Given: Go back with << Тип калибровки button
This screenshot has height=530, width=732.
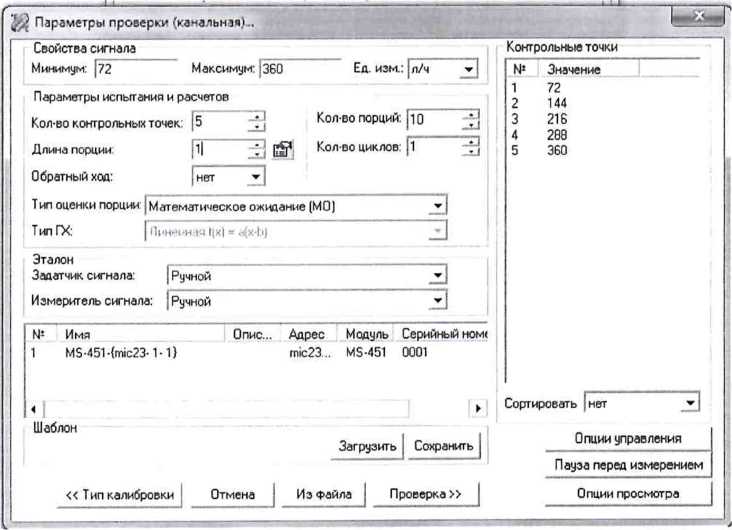Looking at the screenshot, I should coord(120,495).
